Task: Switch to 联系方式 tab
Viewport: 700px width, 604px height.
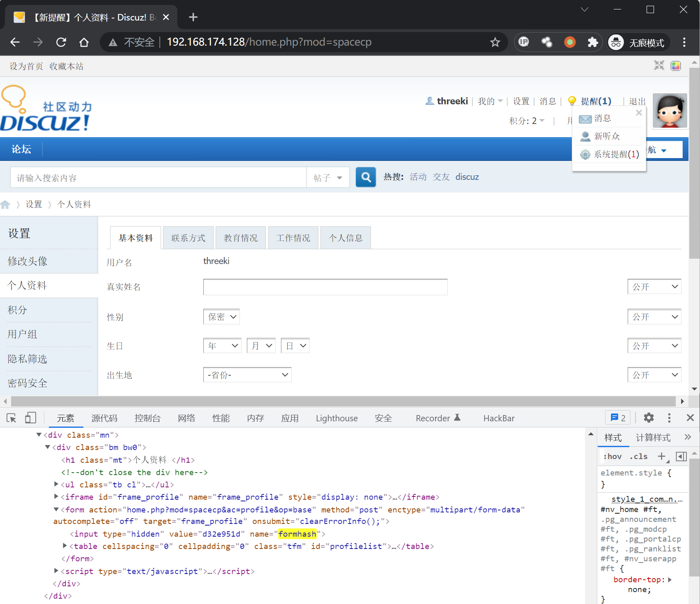Action: [188, 238]
